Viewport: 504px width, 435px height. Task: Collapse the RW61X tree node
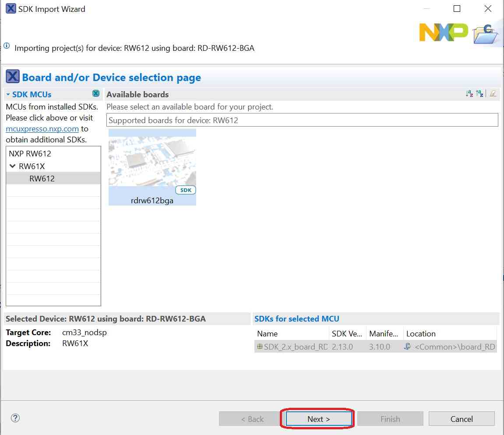[12, 166]
